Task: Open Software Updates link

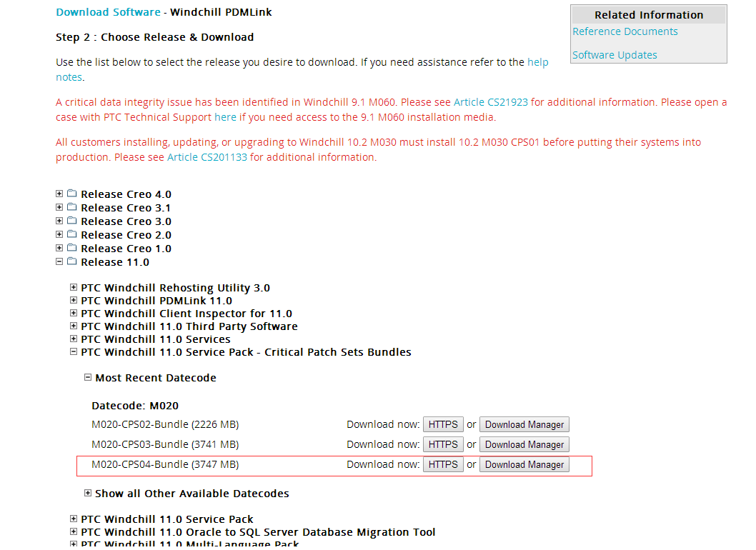Action: tap(615, 55)
